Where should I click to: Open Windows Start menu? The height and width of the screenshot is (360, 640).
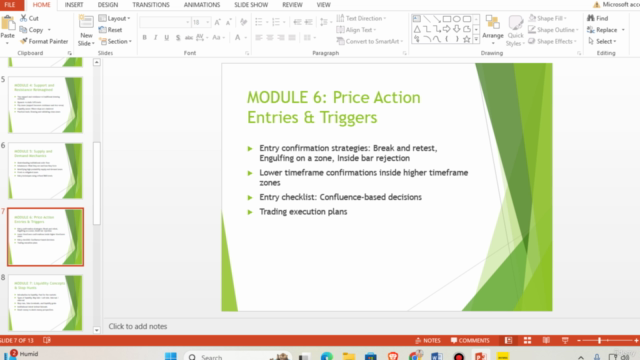click(171, 356)
